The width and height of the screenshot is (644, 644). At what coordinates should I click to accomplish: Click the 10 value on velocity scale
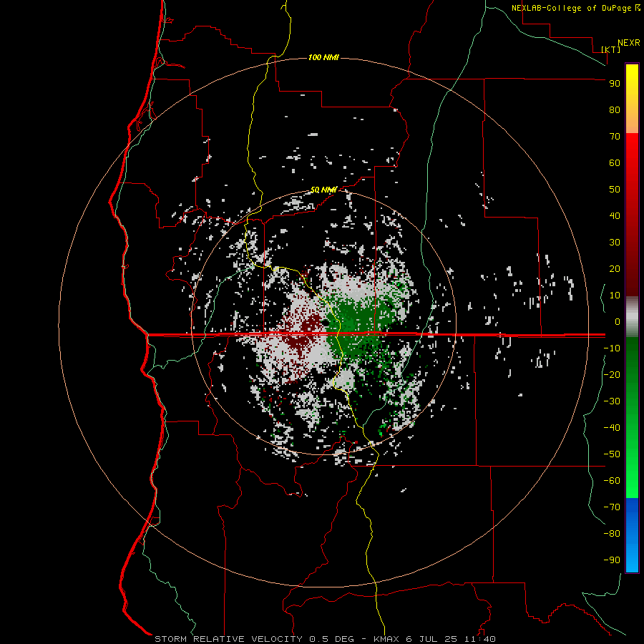615,296
